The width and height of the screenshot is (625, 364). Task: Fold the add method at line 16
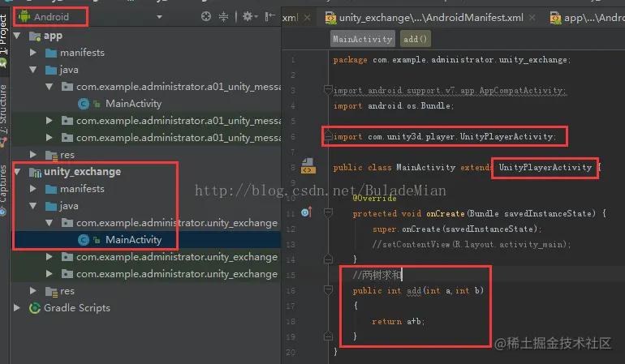(328, 290)
